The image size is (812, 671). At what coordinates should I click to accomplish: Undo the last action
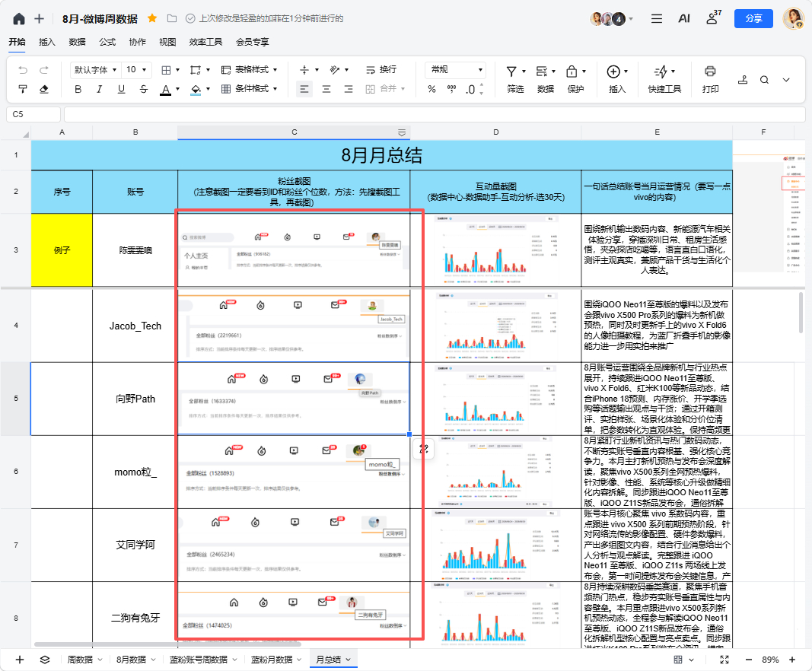(23, 70)
